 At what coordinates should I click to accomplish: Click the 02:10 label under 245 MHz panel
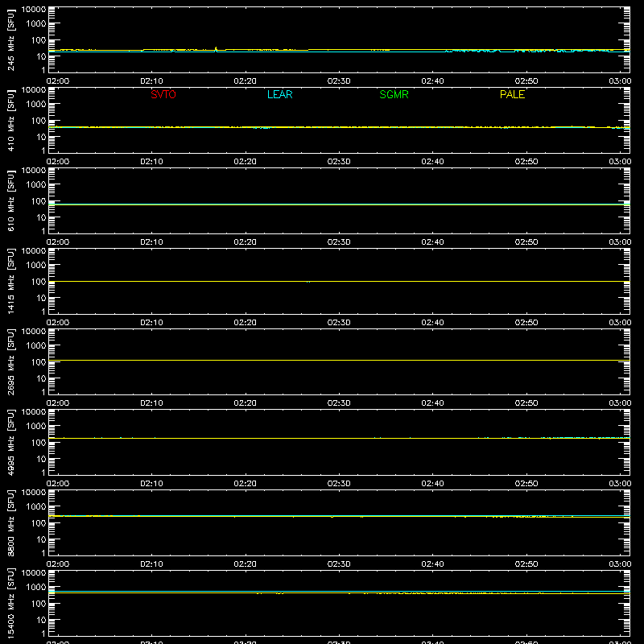tap(151, 81)
